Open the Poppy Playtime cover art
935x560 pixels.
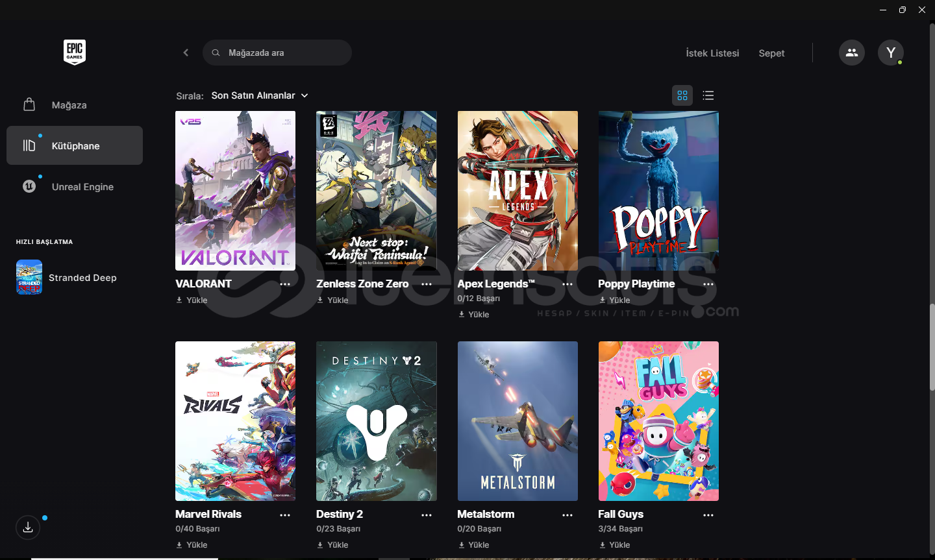tap(658, 191)
